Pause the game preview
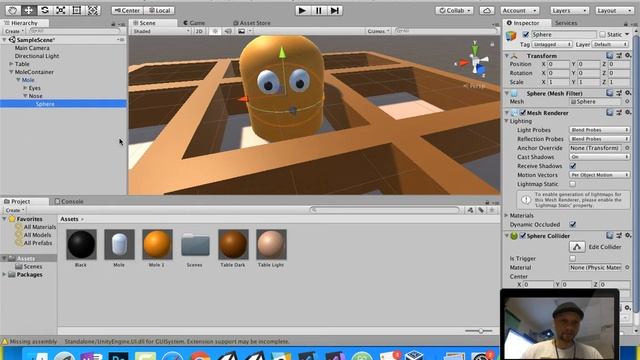Viewport: 640px width, 360px height. pyautogui.click(x=319, y=10)
